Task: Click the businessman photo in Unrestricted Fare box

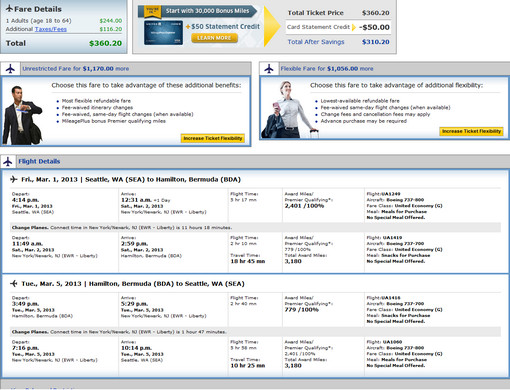Action: (x=22, y=115)
